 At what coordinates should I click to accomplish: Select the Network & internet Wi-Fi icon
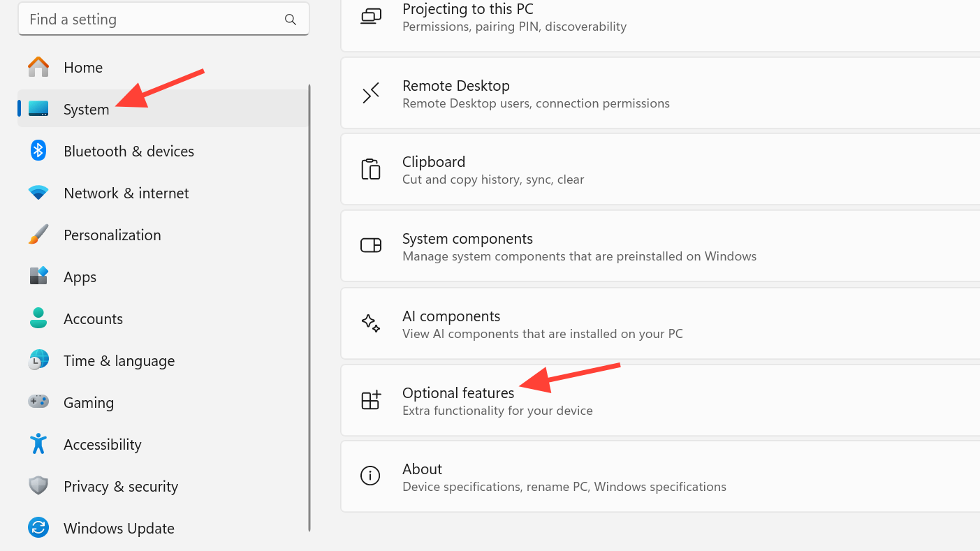click(x=38, y=193)
